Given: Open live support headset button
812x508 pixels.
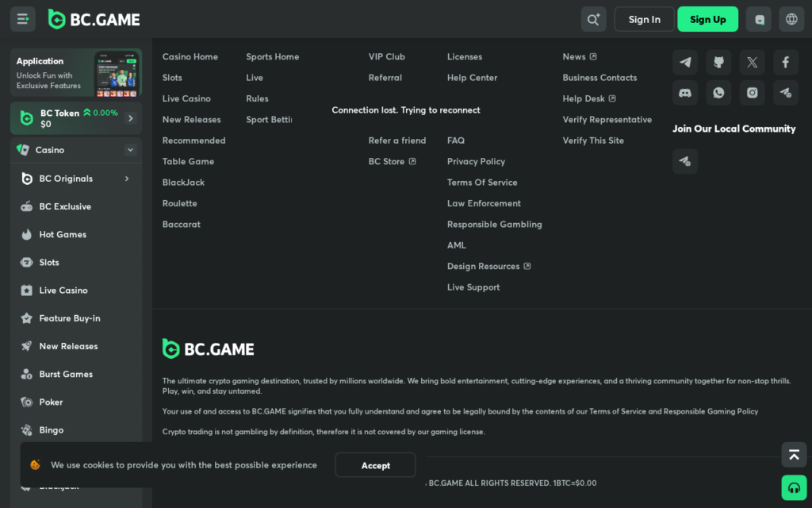Looking at the screenshot, I should pos(794,488).
